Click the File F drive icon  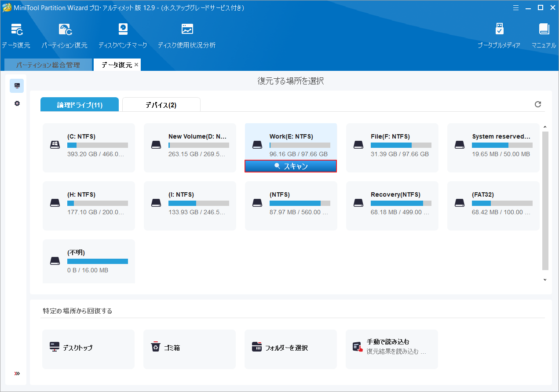click(x=358, y=145)
